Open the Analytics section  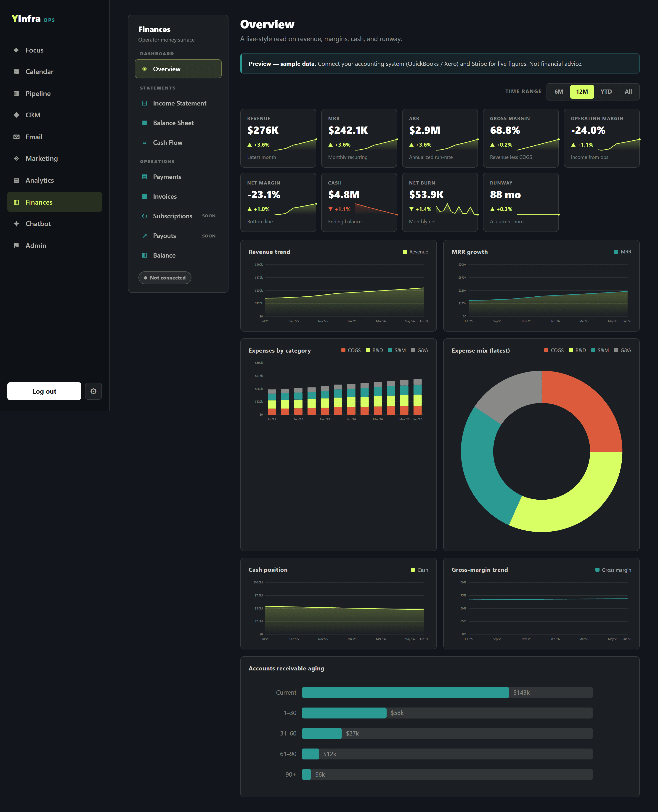point(55,180)
